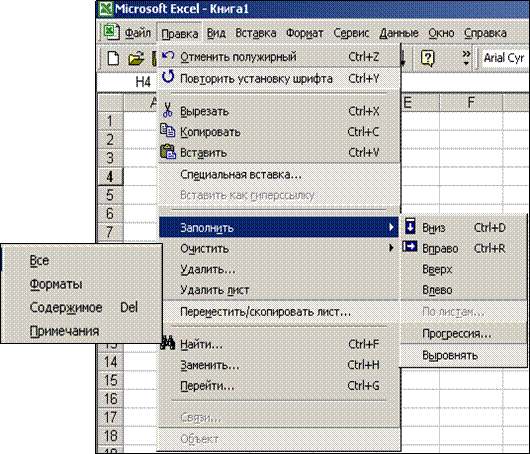Choose Заменить... menu entry

pyautogui.click(x=279, y=365)
